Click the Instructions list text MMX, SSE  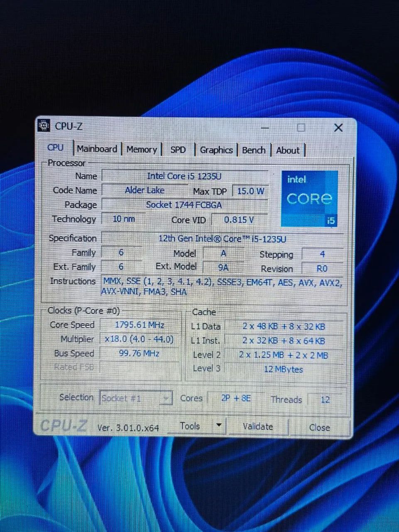coord(222,286)
